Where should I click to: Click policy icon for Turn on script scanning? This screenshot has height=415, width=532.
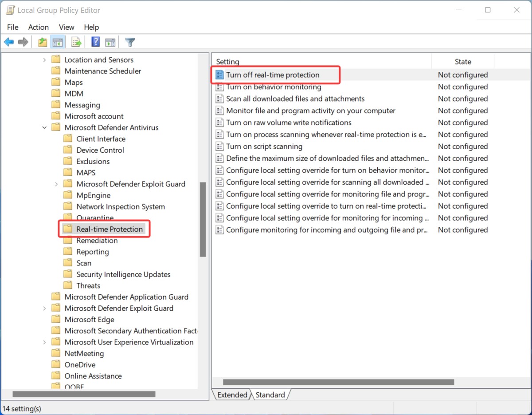219,146
